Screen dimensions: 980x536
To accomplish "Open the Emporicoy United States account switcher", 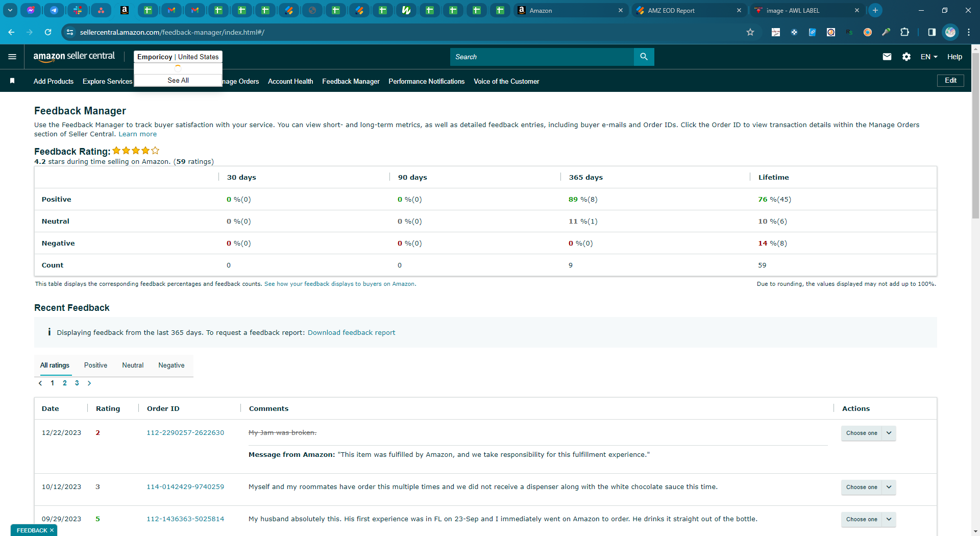I will pos(178,57).
